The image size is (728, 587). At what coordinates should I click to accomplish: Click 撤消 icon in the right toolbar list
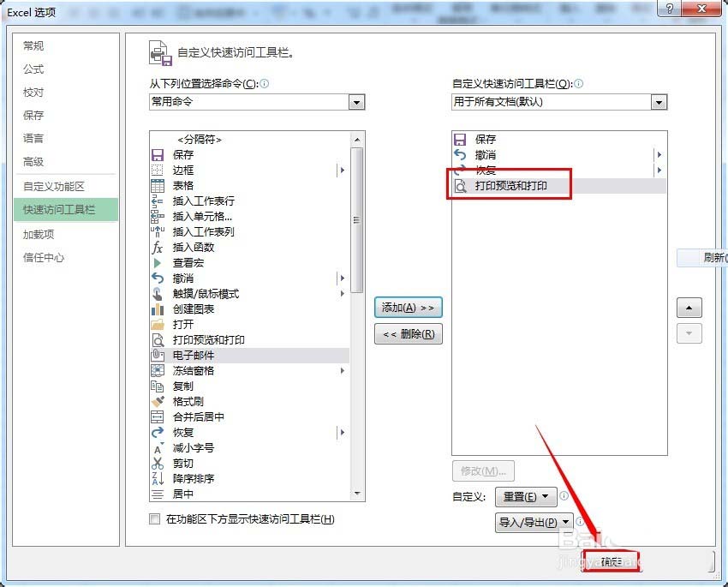coord(460,154)
